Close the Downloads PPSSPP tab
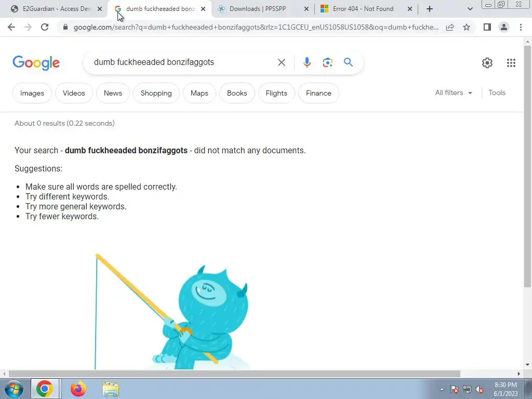The height and width of the screenshot is (399, 532). [x=307, y=9]
